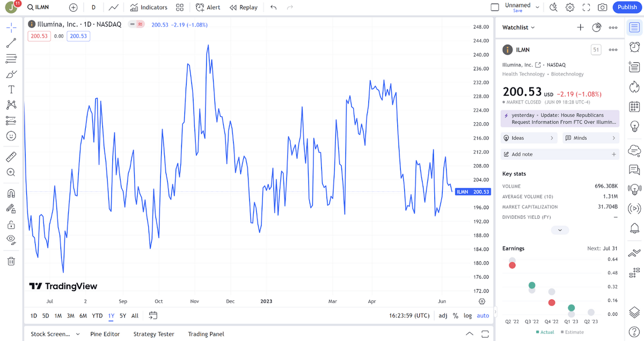The width and height of the screenshot is (644, 341).
Task: Expand more Key stats chevron
Action: [x=560, y=230]
